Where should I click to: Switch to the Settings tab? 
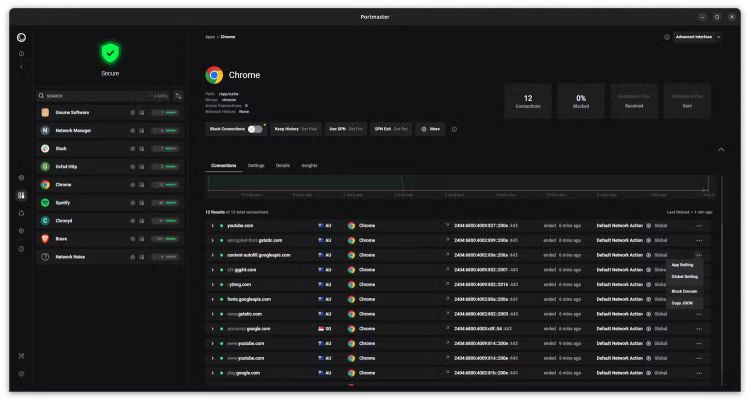pos(256,165)
